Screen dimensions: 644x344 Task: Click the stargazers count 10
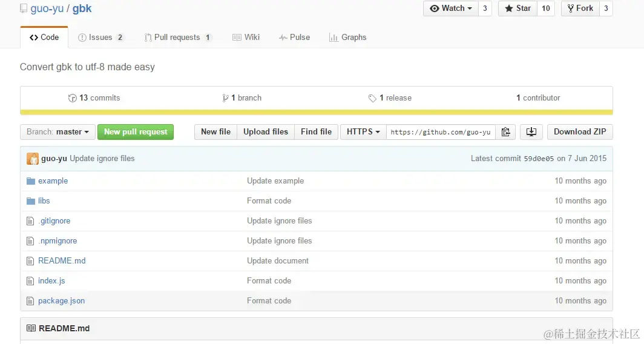(546, 8)
